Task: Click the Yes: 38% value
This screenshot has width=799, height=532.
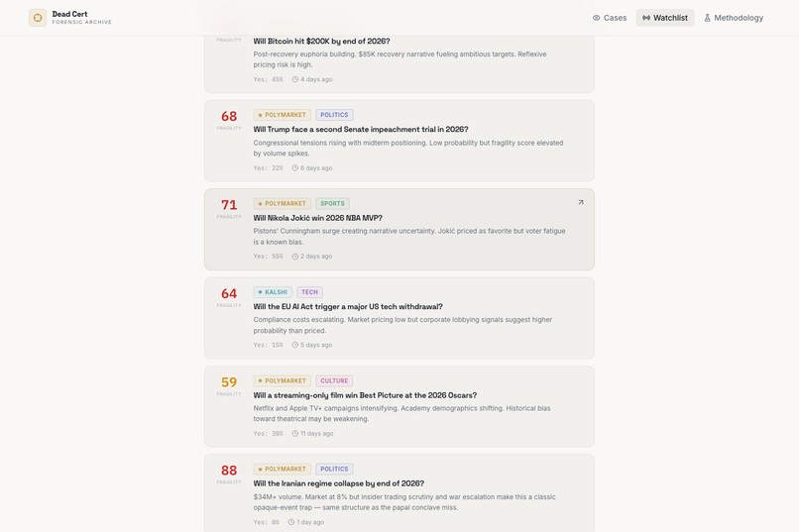Action: pos(268,434)
